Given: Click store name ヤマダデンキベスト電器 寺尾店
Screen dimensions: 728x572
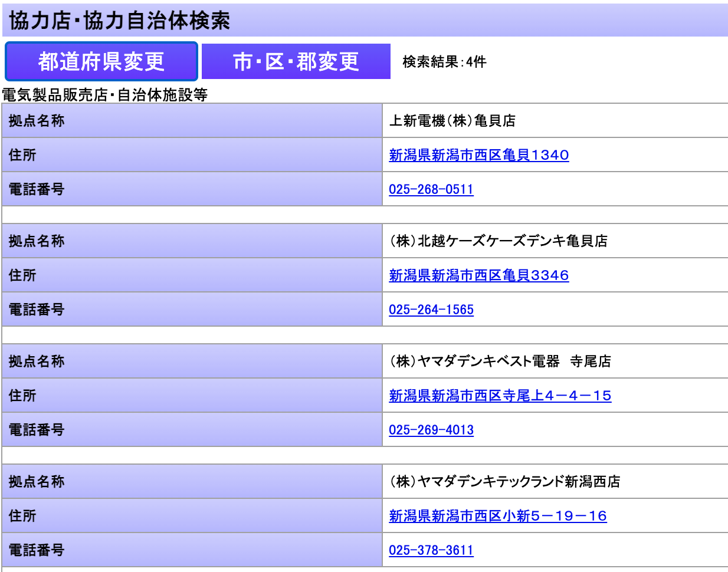Looking at the screenshot, I should click(500, 361).
